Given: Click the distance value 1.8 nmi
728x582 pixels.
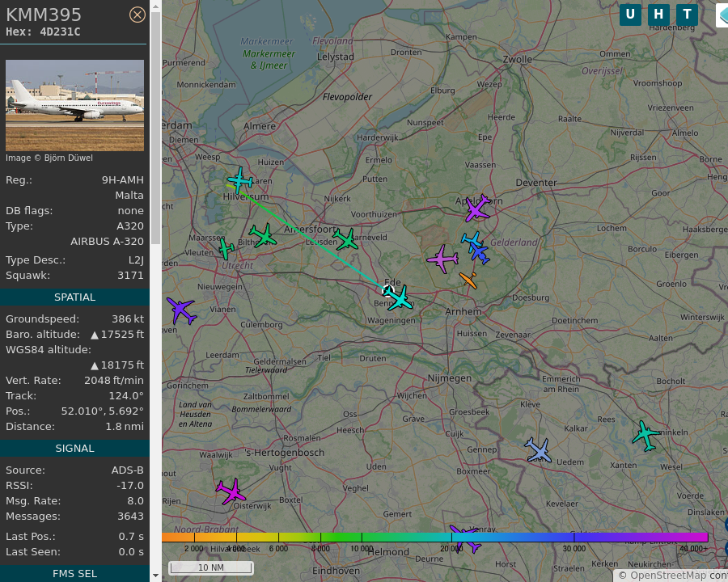Looking at the screenshot, I should click(x=125, y=427).
